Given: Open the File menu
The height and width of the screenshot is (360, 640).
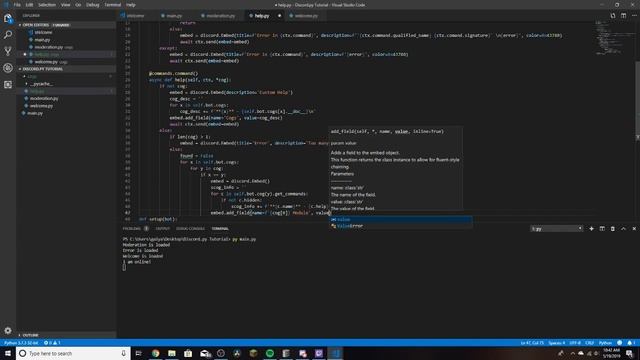Looking at the screenshot, I should tap(17, 5).
